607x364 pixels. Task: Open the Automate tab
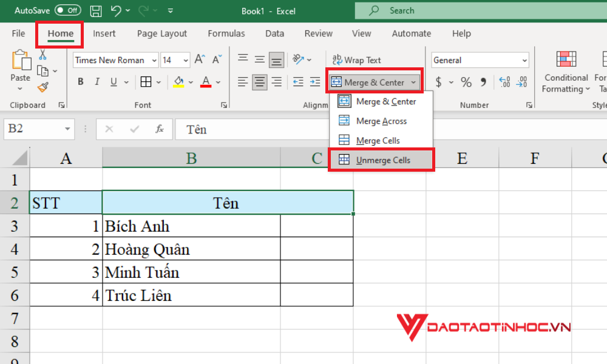pos(411,33)
